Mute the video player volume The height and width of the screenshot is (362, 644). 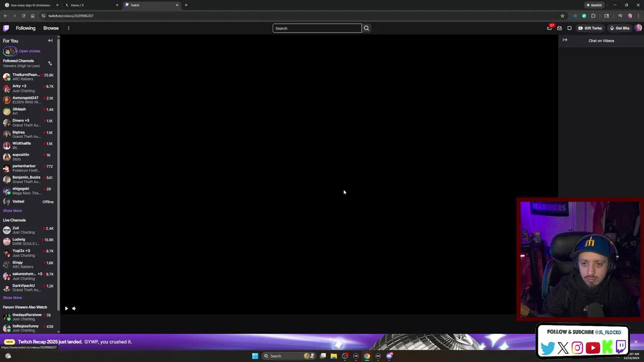coord(74,308)
